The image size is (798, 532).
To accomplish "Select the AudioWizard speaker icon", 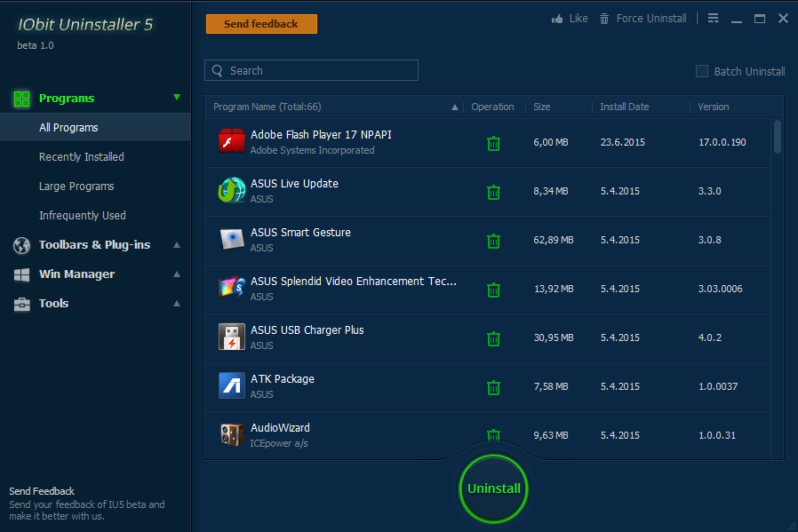I will click(x=232, y=435).
